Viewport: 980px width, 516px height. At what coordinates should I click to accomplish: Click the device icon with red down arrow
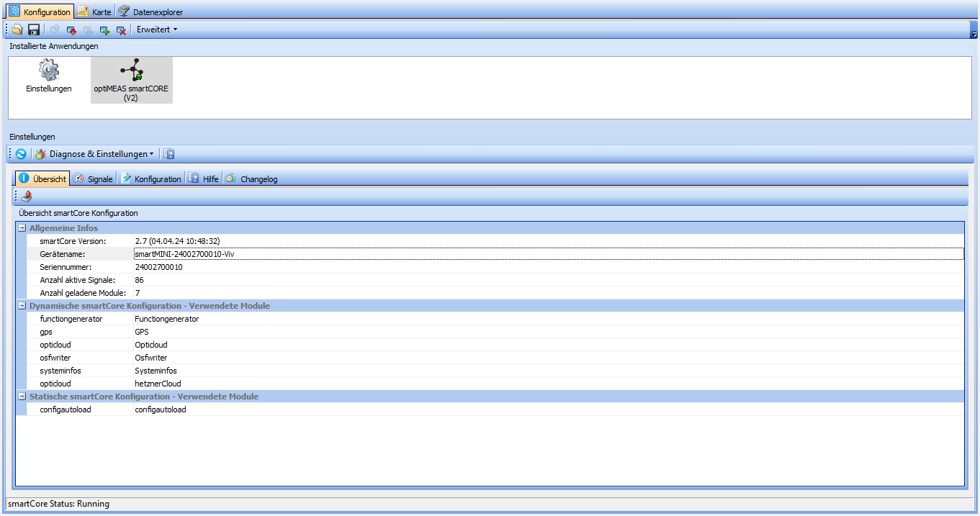[x=71, y=30]
